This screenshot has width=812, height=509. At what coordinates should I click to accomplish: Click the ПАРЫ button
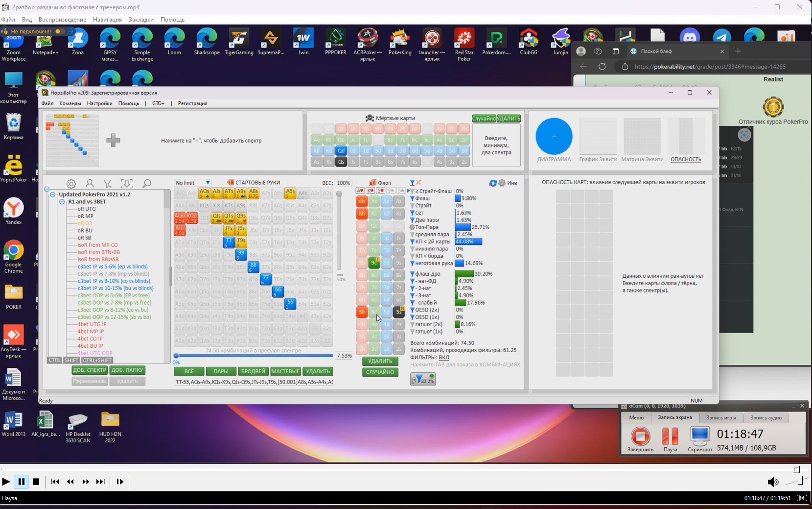221,371
